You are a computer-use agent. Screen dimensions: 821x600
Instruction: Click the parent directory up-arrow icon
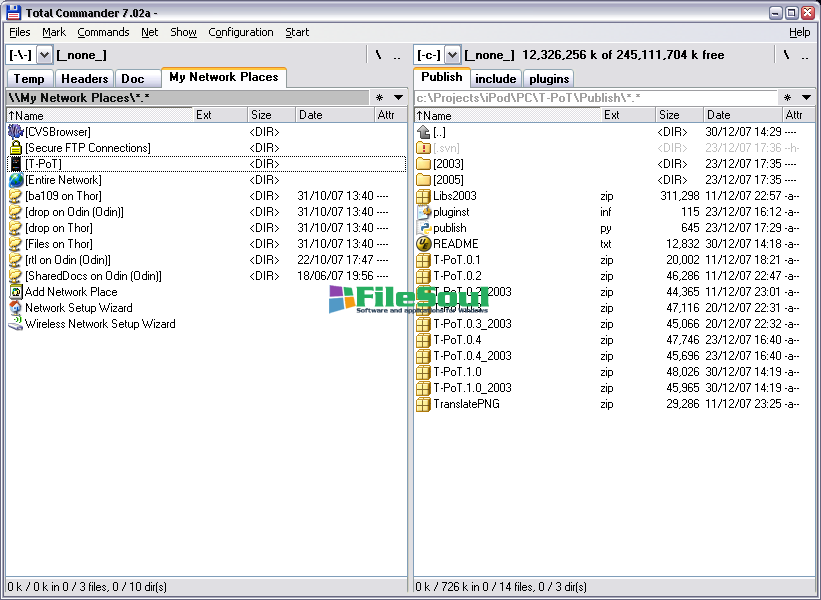click(423, 132)
